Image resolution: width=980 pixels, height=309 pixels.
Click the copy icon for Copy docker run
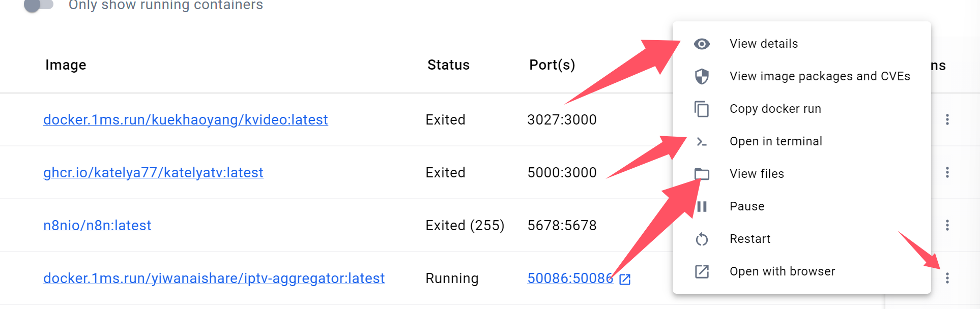pos(702,109)
